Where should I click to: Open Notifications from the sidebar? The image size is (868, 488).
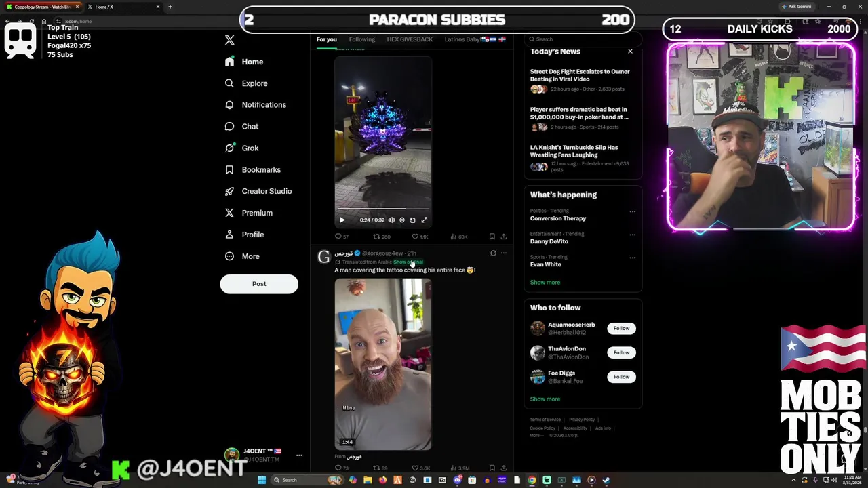pos(255,105)
